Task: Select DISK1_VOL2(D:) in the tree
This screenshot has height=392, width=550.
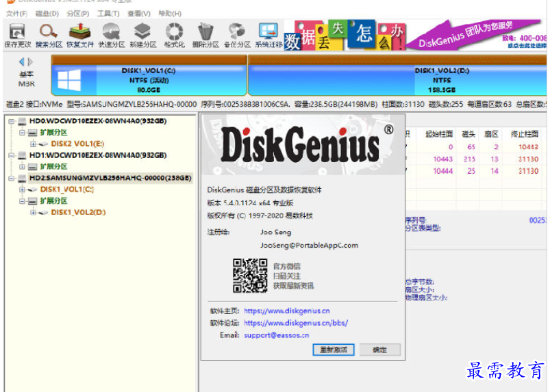Action: tap(78, 212)
